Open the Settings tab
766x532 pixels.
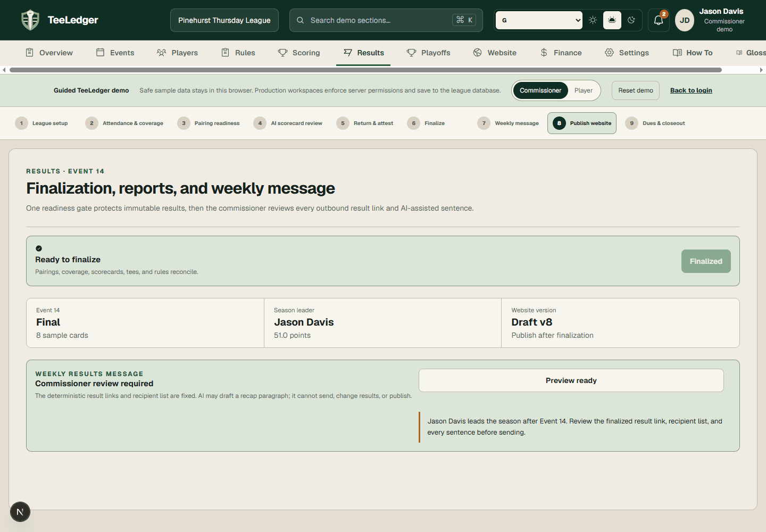(x=627, y=53)
